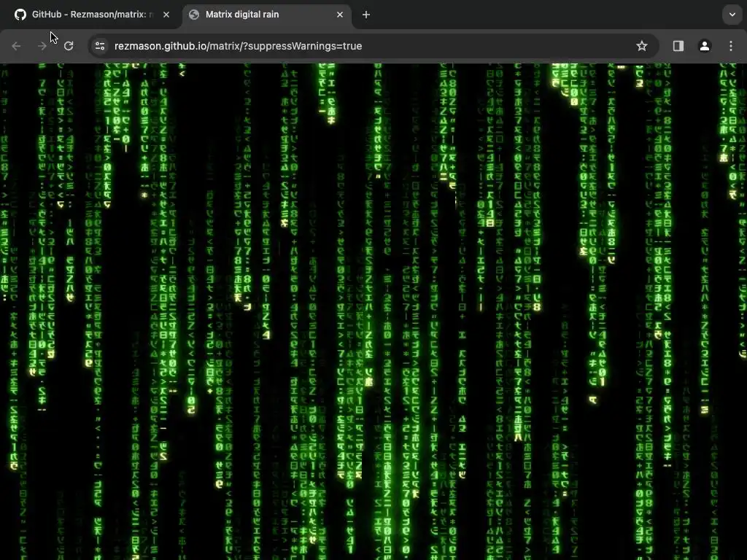This screenshot has width=747, height=560.
Task: Switch to the GitHub Rezmason/matrix tab
Action: coord(92,15)
